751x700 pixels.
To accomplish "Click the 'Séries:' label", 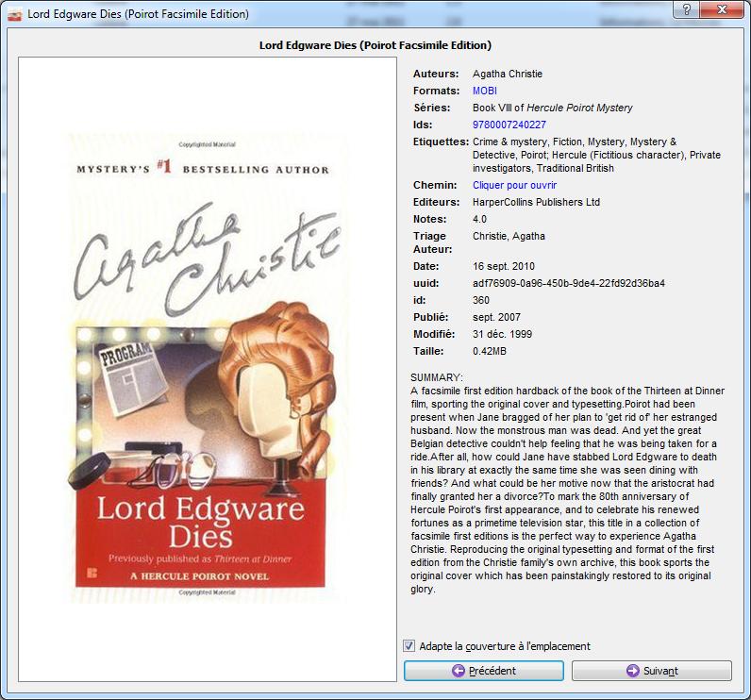I will pyautogui.click(x=431, y=108).
